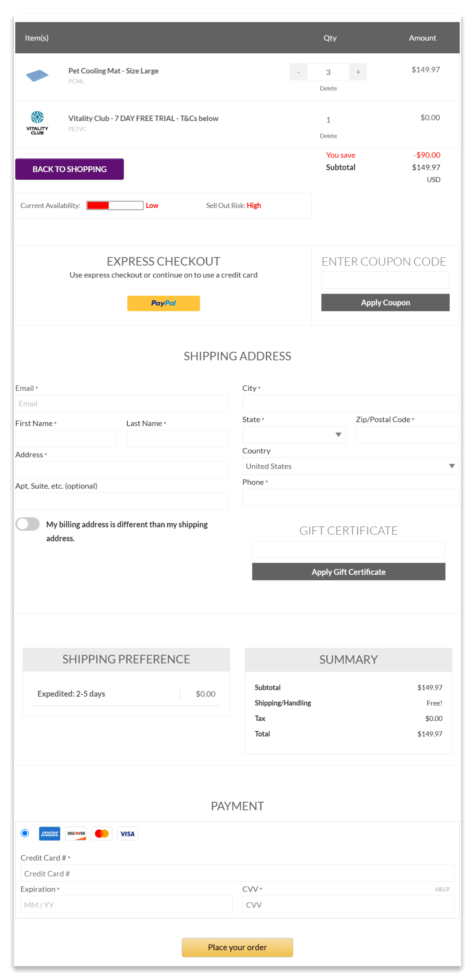The width and height of the screenshot is (475, 980).
Task: Click the You save -$90.00 amount
Action: coord(427,155)
